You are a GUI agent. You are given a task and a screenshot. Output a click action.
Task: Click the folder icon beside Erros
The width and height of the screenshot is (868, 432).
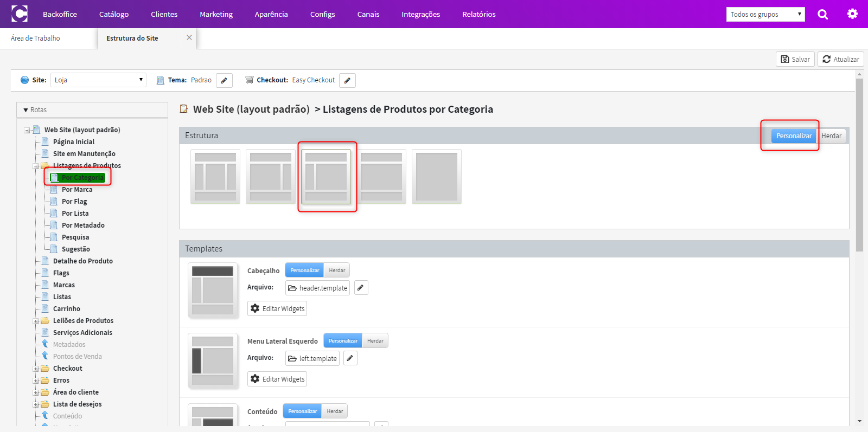(45, 380)
